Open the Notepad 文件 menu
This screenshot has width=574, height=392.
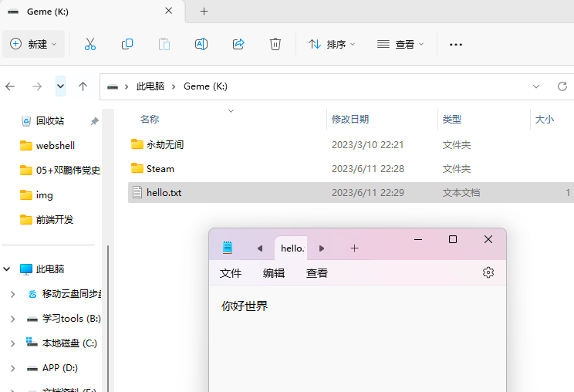click(x=231, y=273)
